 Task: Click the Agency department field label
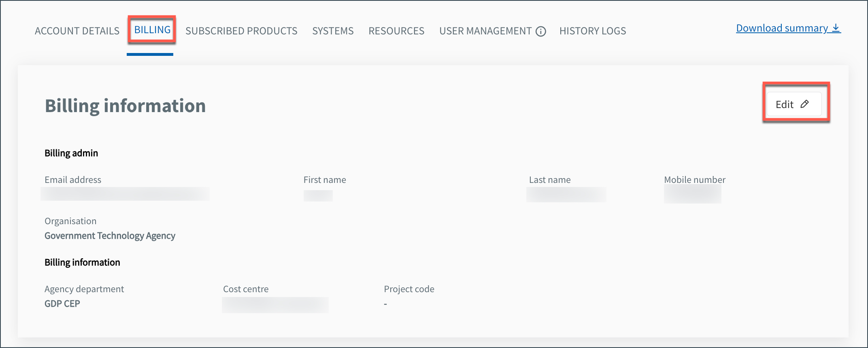84,289
